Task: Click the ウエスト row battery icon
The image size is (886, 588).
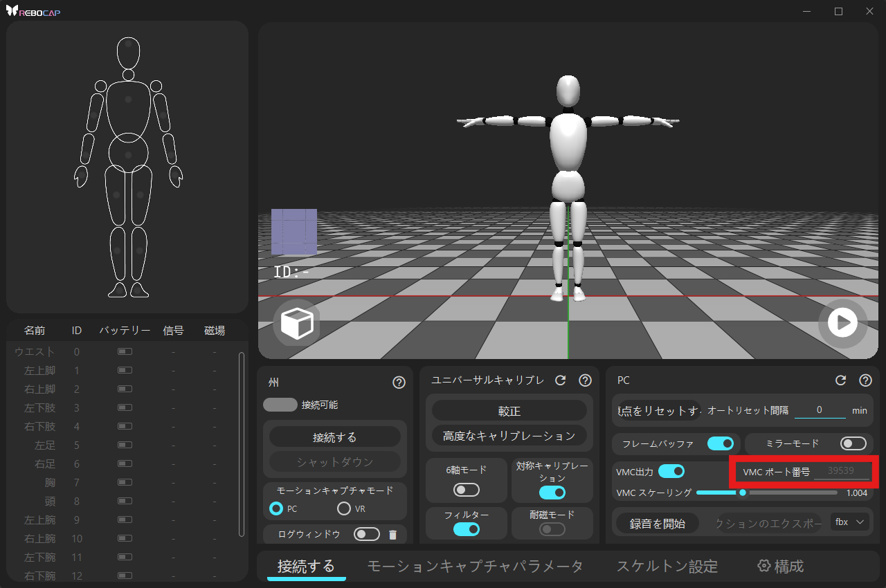Action: pos(125,351)
